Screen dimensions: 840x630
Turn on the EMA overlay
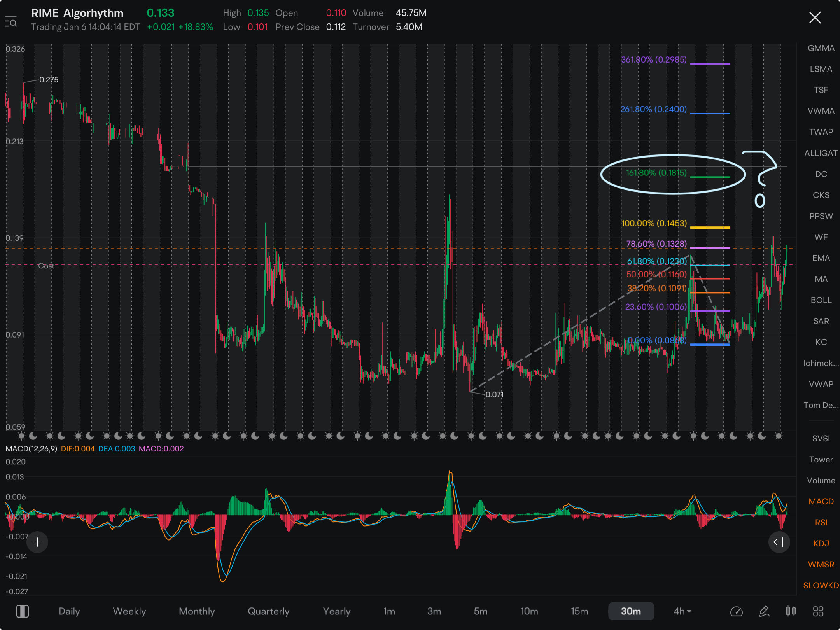pos(821,258)
